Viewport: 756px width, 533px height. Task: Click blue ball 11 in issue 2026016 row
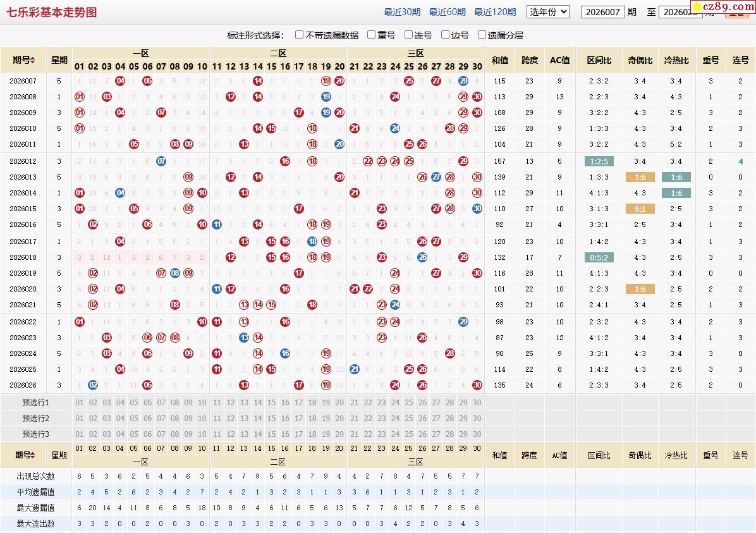tap(217, 224)
